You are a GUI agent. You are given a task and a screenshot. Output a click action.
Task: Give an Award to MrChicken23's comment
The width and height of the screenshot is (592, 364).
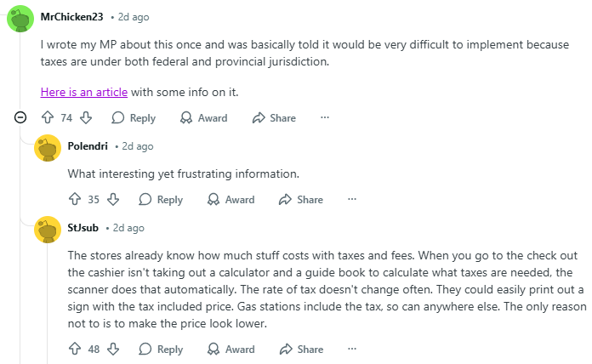(x=203, y=118)
